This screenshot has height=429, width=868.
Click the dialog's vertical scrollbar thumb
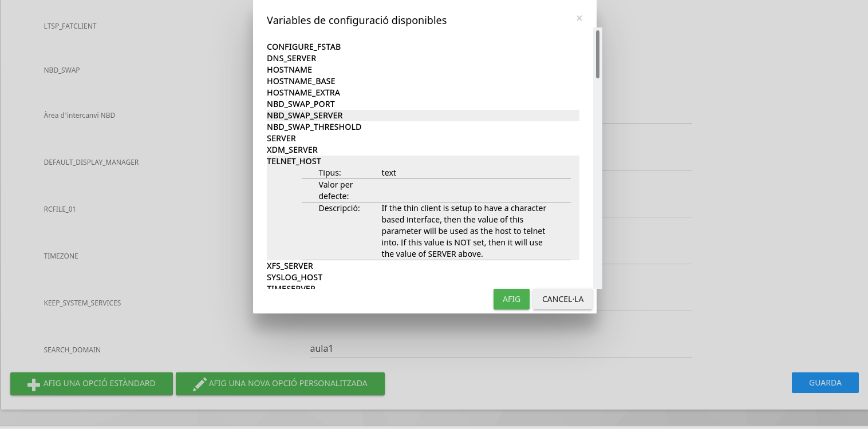598,54
